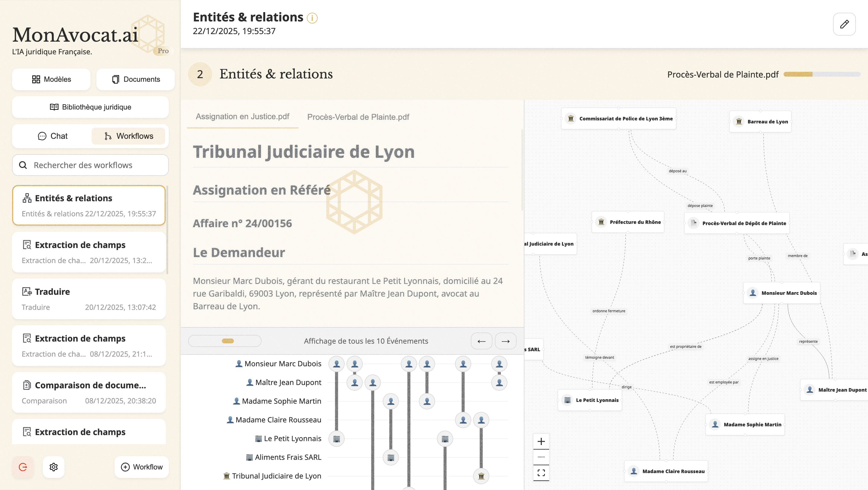
Task: Switch to the Chat mode
Action: point(52,136)
